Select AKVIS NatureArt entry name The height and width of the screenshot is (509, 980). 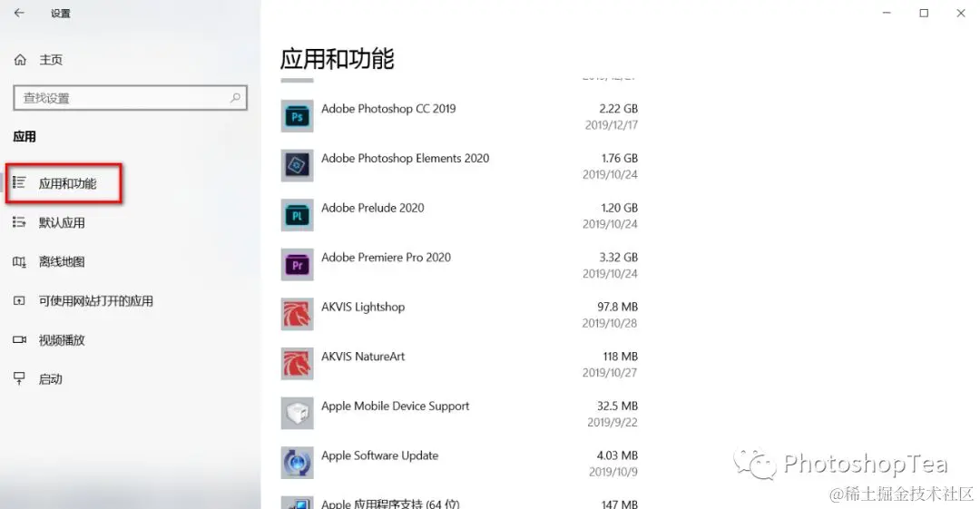[363, 357]
